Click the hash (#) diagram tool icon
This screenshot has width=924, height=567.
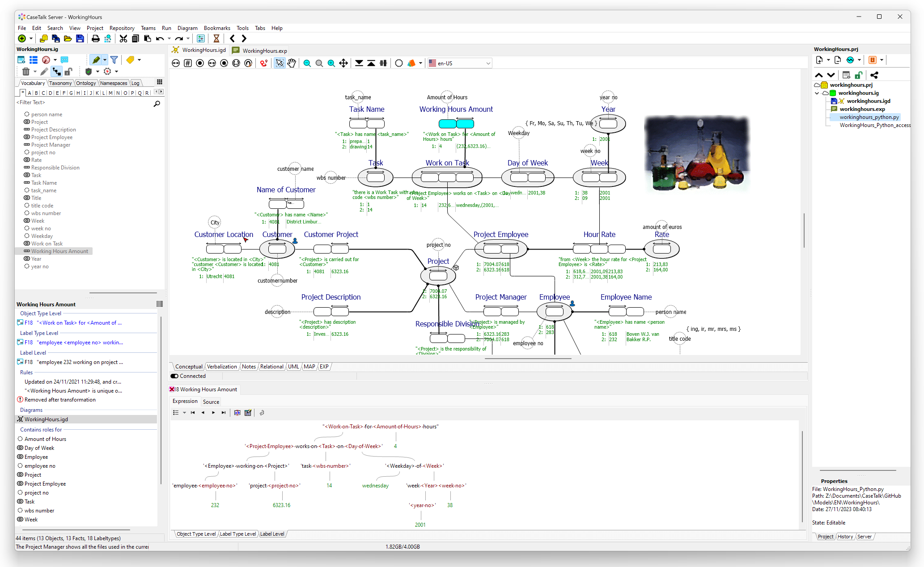pyautogui.click(x=188, y=63)
